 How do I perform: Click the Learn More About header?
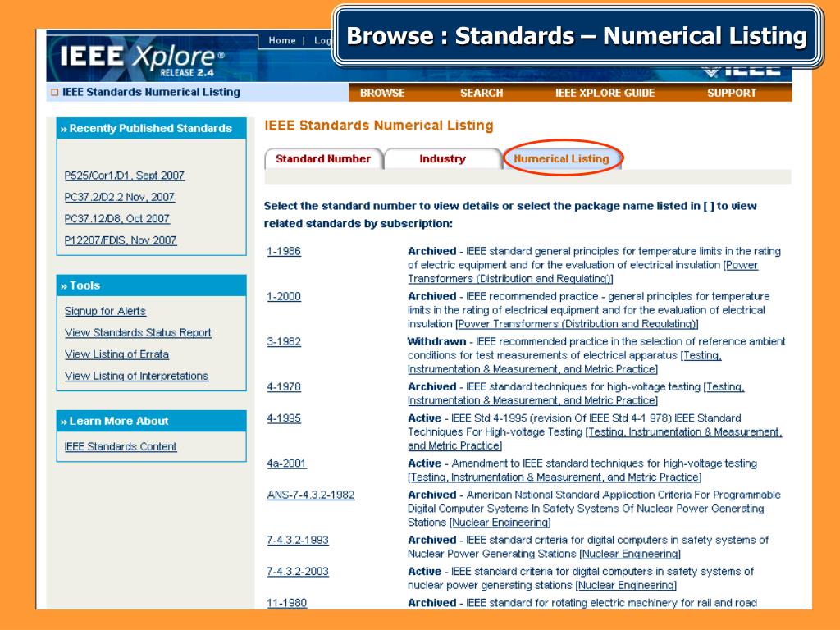[x=151, y=421]
